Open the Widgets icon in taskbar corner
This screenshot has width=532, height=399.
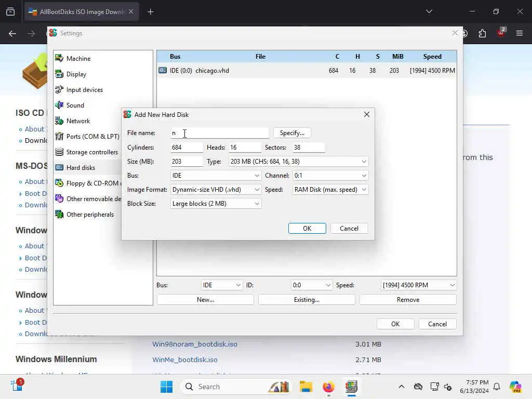point(17,386)
